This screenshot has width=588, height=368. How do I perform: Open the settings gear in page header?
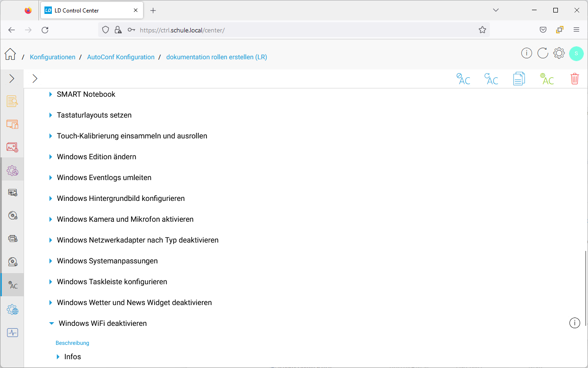coord(559,53)
